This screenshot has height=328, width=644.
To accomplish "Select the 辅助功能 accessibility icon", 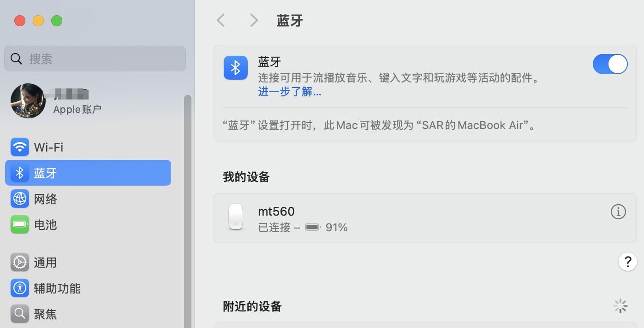I will point(19,288).
